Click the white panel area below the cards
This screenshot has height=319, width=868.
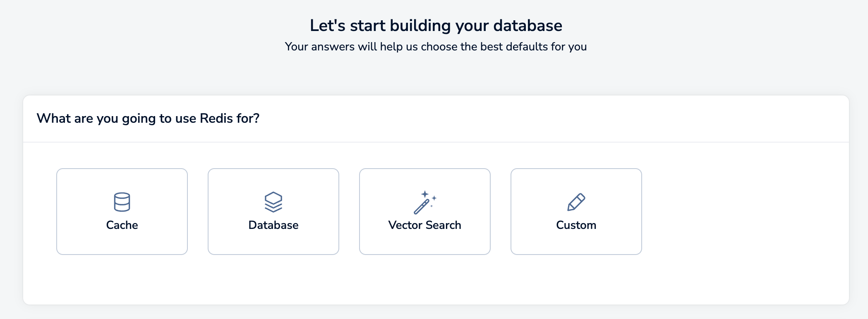pos(436,281)
